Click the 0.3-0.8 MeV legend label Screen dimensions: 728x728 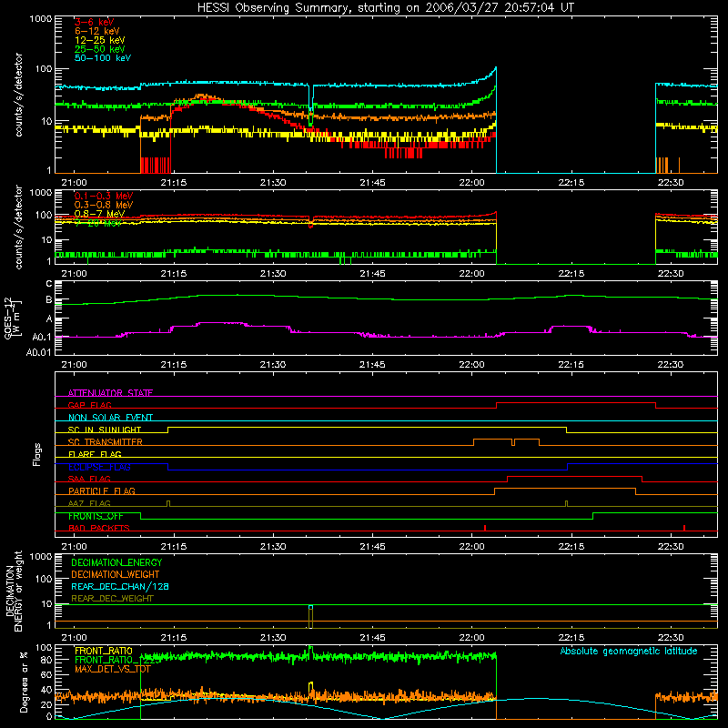coord(104,205)
